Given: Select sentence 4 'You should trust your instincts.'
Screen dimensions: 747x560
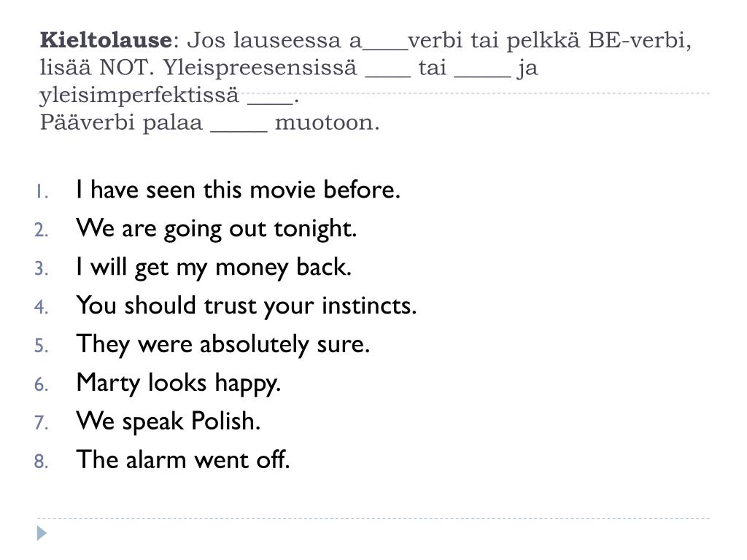Looking at the screenshot, I should (x=247, y=306).
